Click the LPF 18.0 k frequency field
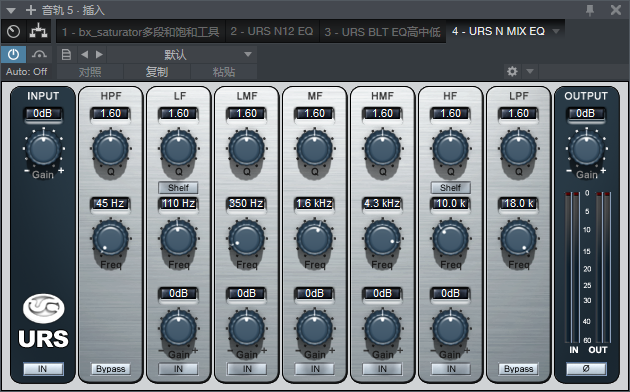 tap(518, 204)
